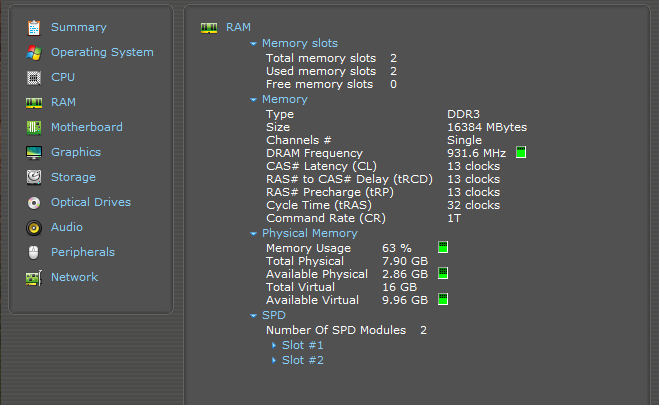Click the SPD section heading
Image resolution: width=659 pixels, height=405 pixels.
273,315
